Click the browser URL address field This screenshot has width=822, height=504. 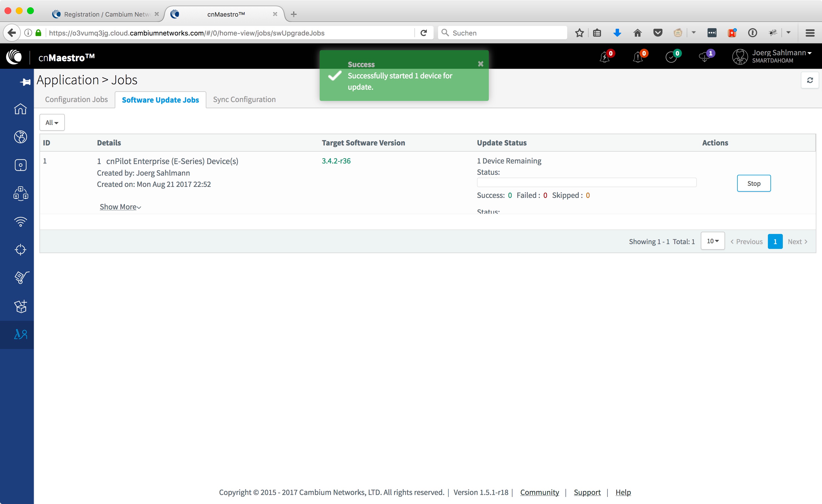230,33
